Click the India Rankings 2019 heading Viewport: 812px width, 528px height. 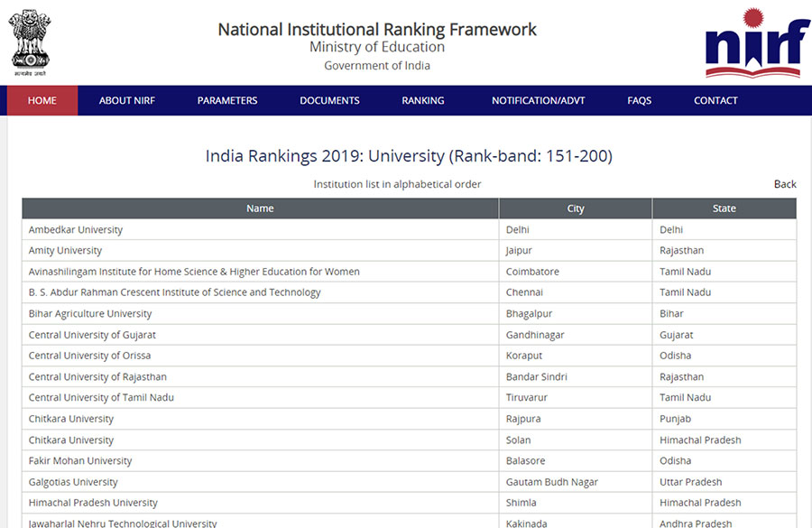(409, 156)
